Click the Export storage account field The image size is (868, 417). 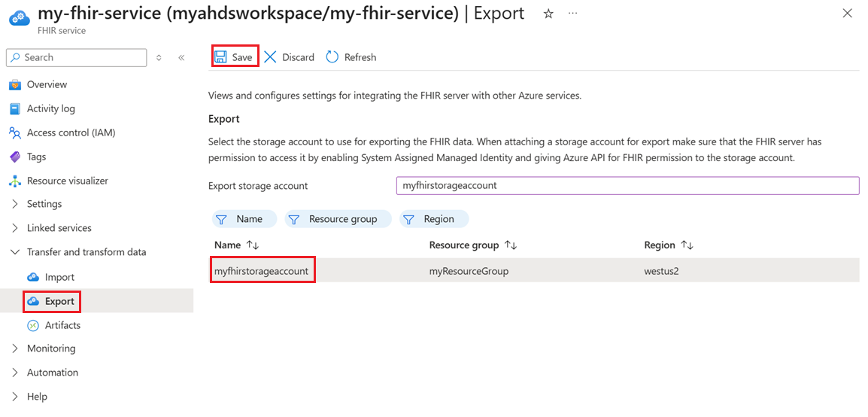coord(628,186)
